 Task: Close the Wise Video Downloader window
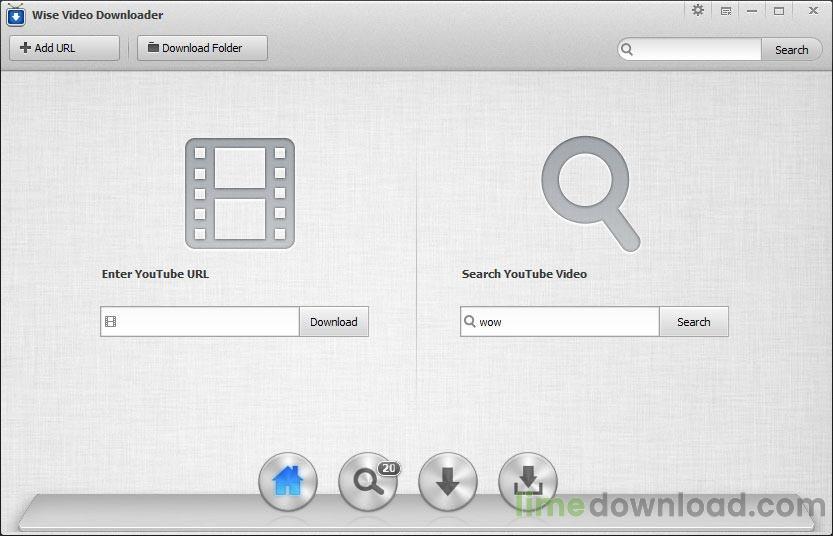(x=813, y=11)
